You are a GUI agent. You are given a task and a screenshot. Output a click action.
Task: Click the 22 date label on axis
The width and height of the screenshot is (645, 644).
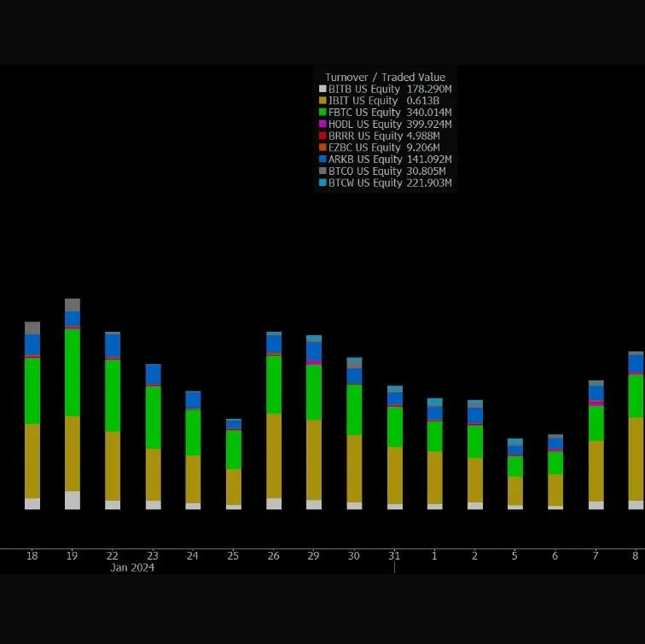click(113, 556)
